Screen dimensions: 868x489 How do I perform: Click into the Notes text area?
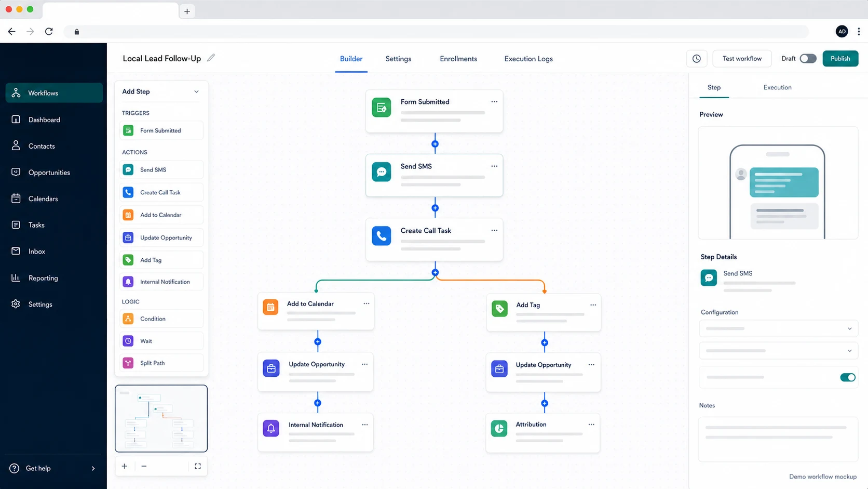click(778, 439)
